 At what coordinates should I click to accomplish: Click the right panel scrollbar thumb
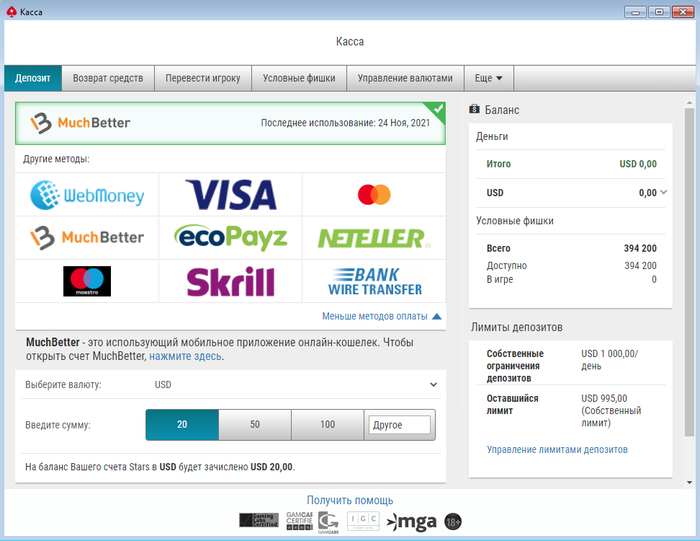pyautogui.click(x=689, y=272)
